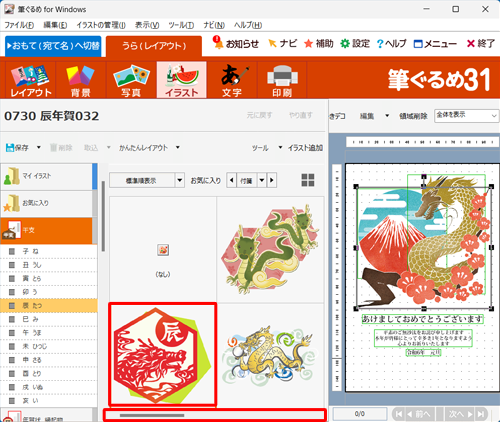Open 設定 settings gear
The height and width of the screenshot is (422, 500).
(x=355, y=43)
